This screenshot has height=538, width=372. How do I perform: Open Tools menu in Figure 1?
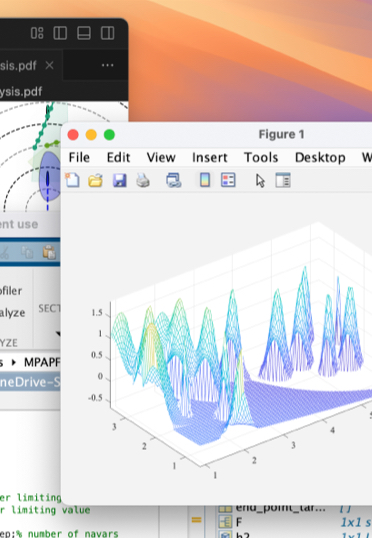coord(261,157)
